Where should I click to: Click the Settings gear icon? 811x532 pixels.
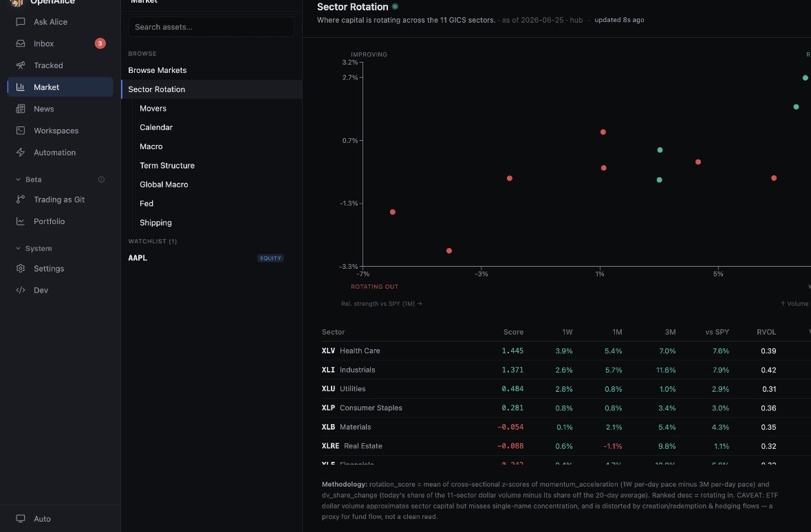(21, 268)
